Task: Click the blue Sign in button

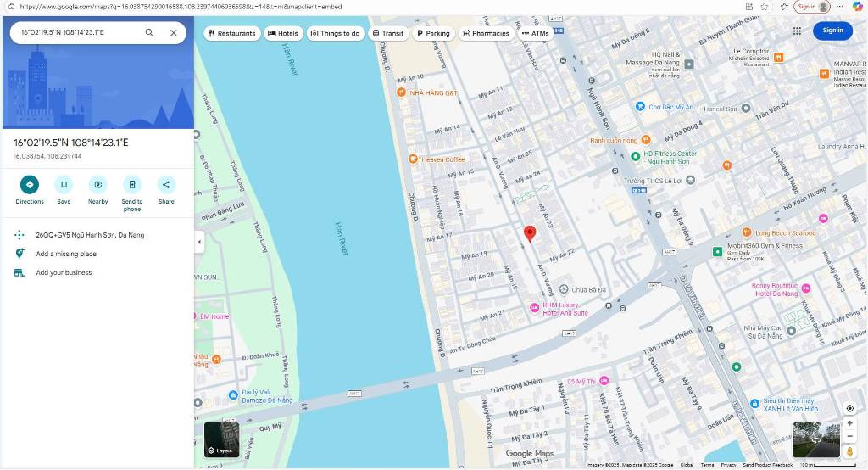Action: (832, 31)
